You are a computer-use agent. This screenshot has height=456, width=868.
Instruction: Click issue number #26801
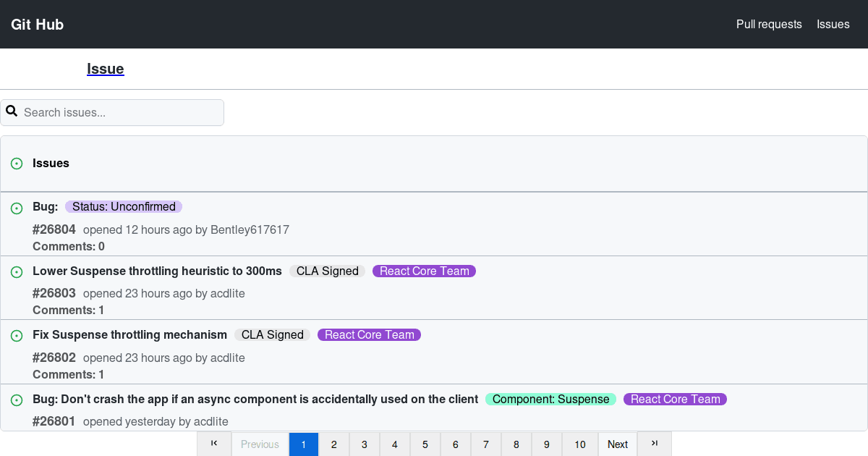[x=54, y=421]
